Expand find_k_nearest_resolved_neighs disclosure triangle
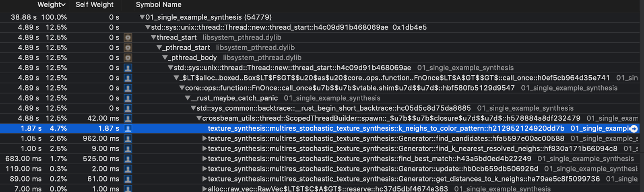The height and width of the screenshot is (192, 644). pyautogui.click(x=204, y=149)
